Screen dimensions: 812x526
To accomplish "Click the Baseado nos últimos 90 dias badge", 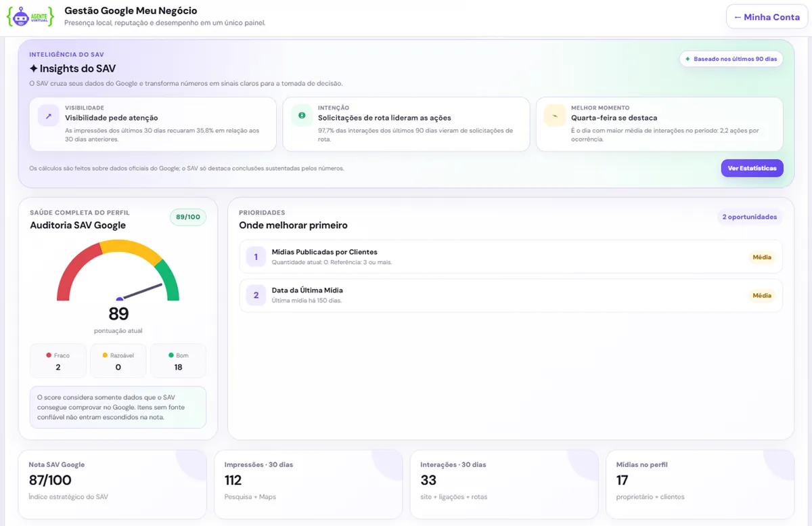I will click(x=731, y=59).
